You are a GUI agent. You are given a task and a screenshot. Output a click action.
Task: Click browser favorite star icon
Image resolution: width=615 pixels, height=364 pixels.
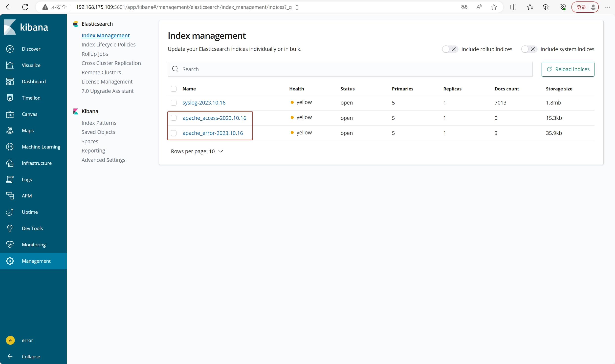coord(494,7)
